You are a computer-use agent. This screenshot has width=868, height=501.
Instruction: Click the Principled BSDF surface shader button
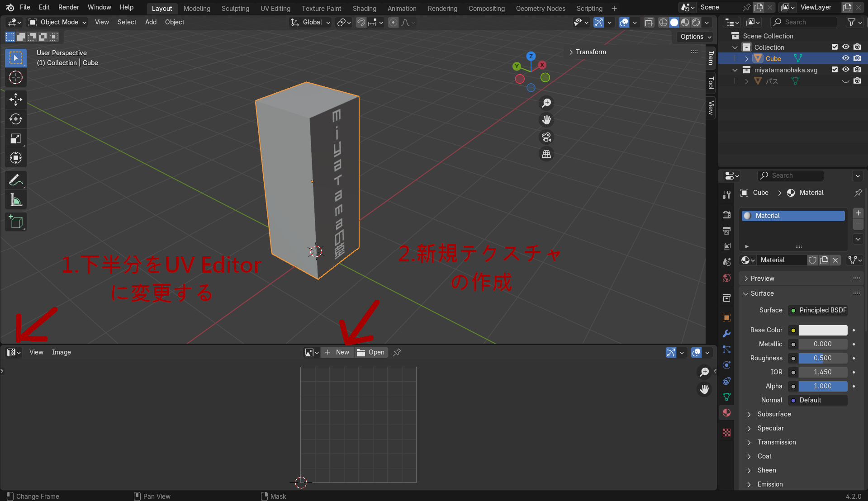(x=818, y=310)
